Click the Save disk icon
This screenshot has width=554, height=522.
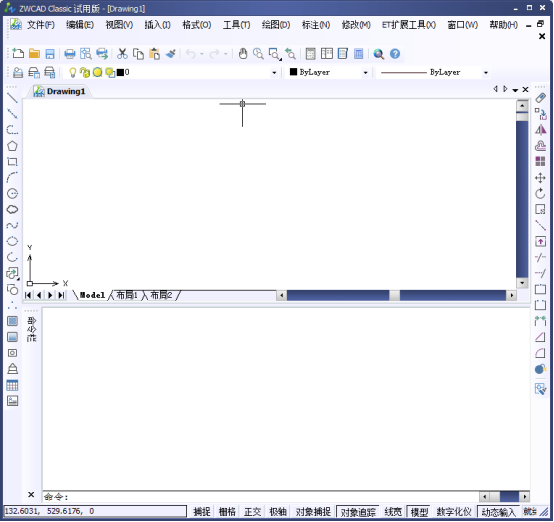point(50,54)
